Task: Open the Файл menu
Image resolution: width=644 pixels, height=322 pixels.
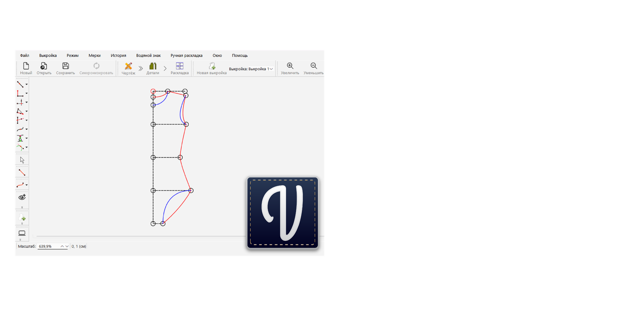Action: point(25,55)
